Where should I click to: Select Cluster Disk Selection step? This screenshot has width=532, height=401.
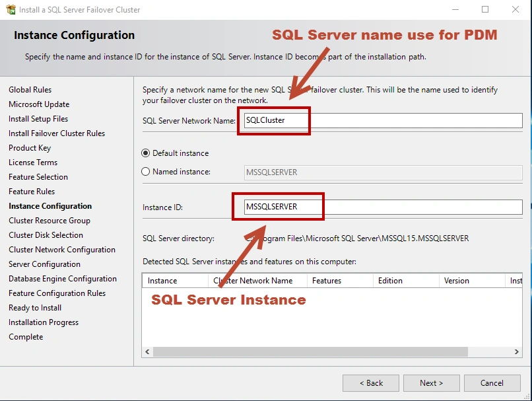tap(46, 235)
